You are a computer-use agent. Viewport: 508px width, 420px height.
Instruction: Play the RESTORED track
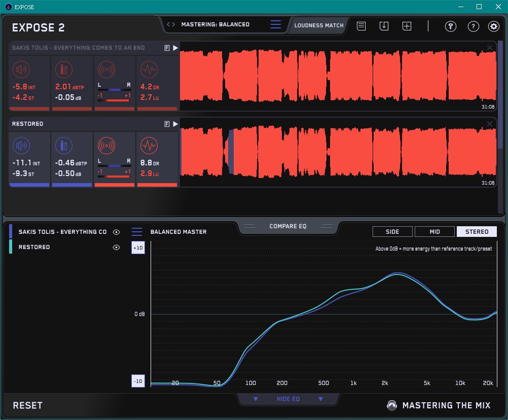coord(175,124)
